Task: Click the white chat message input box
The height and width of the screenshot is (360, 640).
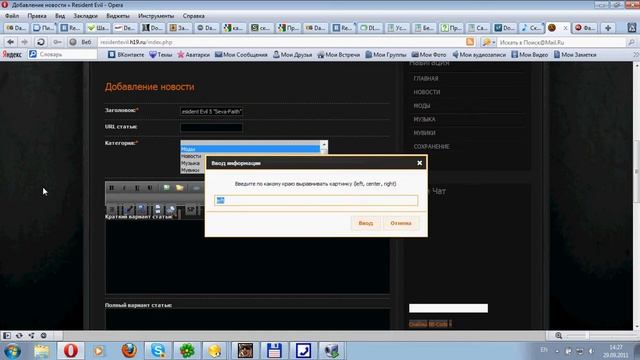Action: 448,308
